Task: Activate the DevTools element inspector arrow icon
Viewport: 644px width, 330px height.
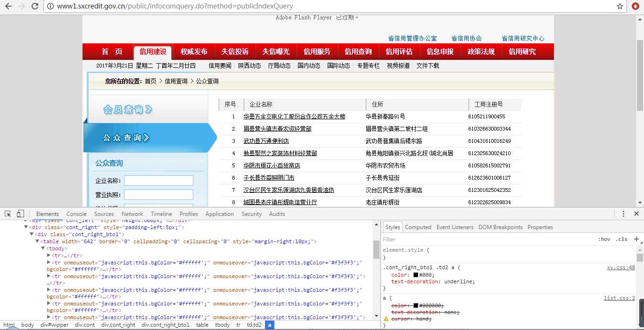Action: [x=8, y=214]
